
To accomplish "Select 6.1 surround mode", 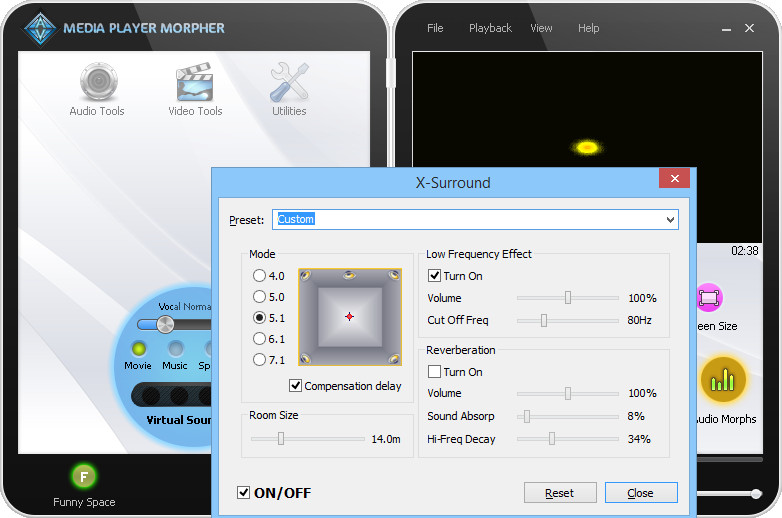I will tap(268, 339).
